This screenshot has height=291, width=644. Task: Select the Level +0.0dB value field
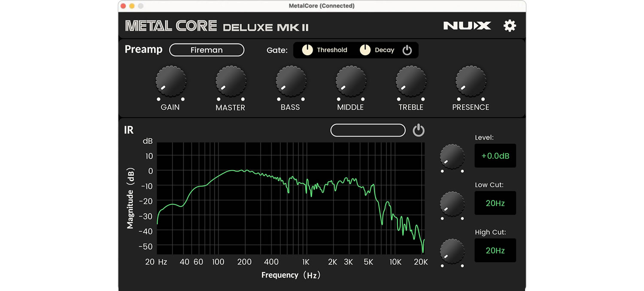tap(495, 156)
